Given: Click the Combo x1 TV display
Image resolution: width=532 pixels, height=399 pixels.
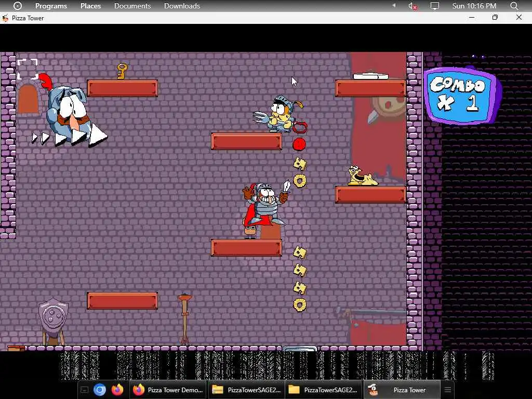Looking at the screenshot, I should pyautogui.click(x=462, y=96).
